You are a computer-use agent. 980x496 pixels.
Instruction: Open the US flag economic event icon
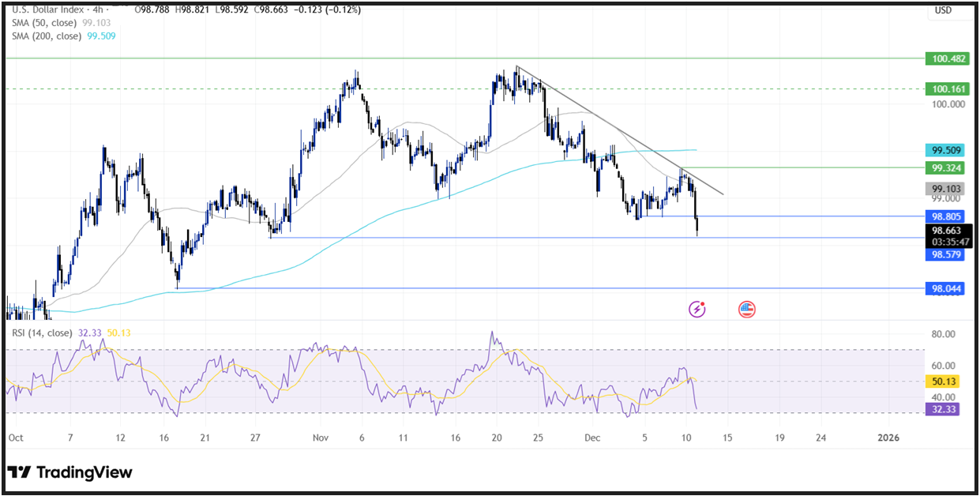[746, 310]
